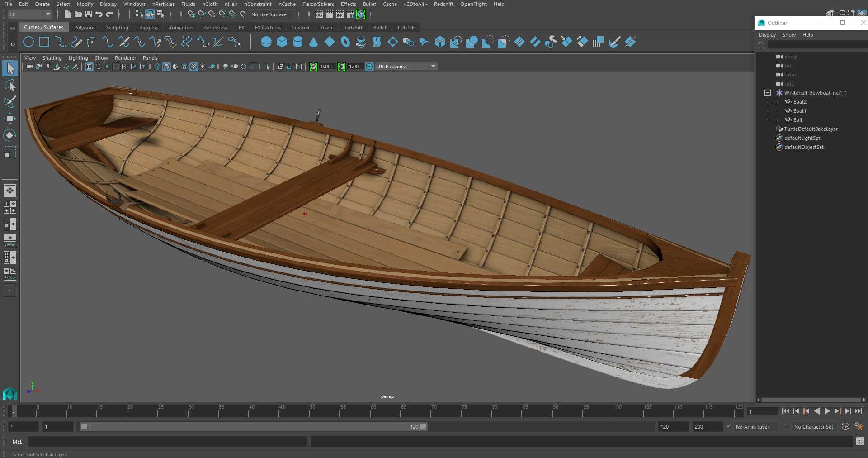Activate the Lasso Select tool
The width and height of the screenshot is (868, 458).
(x=10, y=86)
